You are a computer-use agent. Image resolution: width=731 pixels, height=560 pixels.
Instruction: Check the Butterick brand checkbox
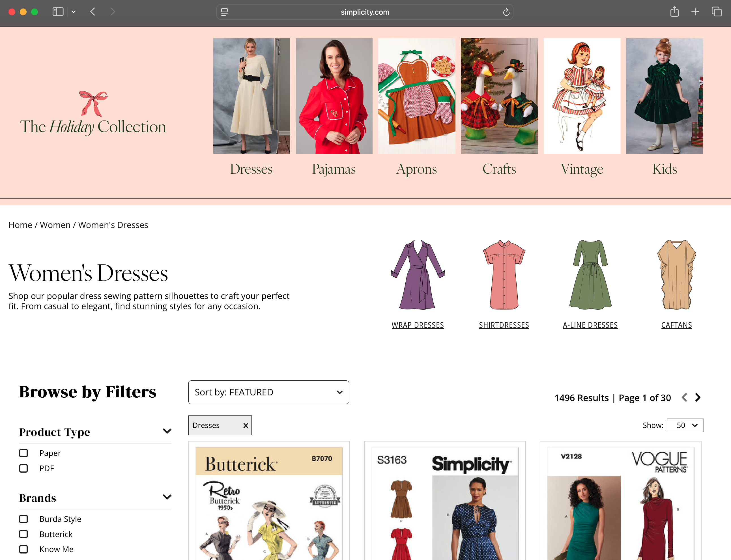[x=23, y=534]
